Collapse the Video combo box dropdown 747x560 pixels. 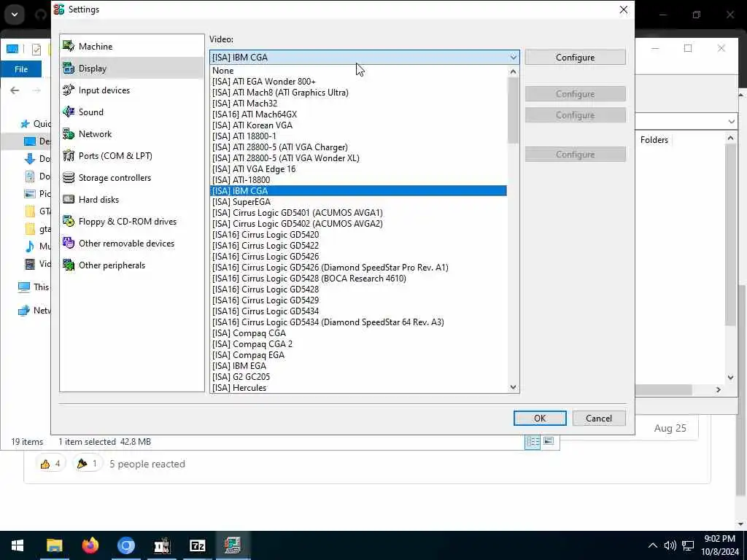coord(513,57)
